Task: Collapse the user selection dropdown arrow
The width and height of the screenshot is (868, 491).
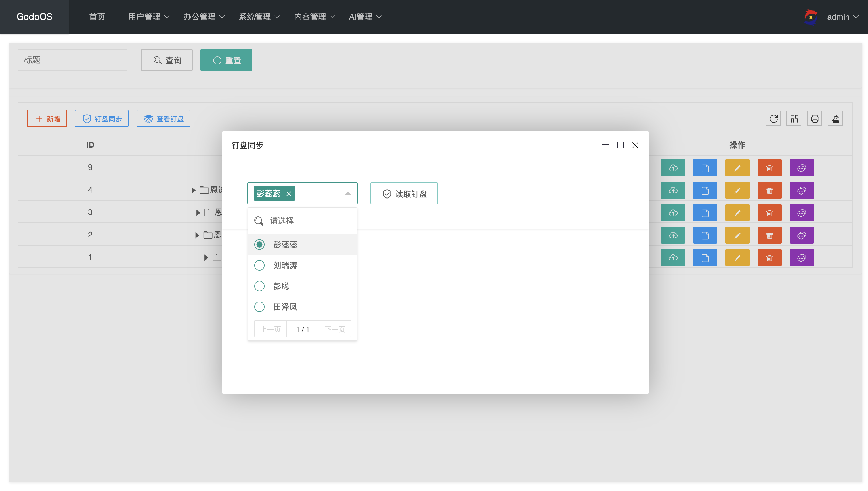Action: click(x=348, y=194)
